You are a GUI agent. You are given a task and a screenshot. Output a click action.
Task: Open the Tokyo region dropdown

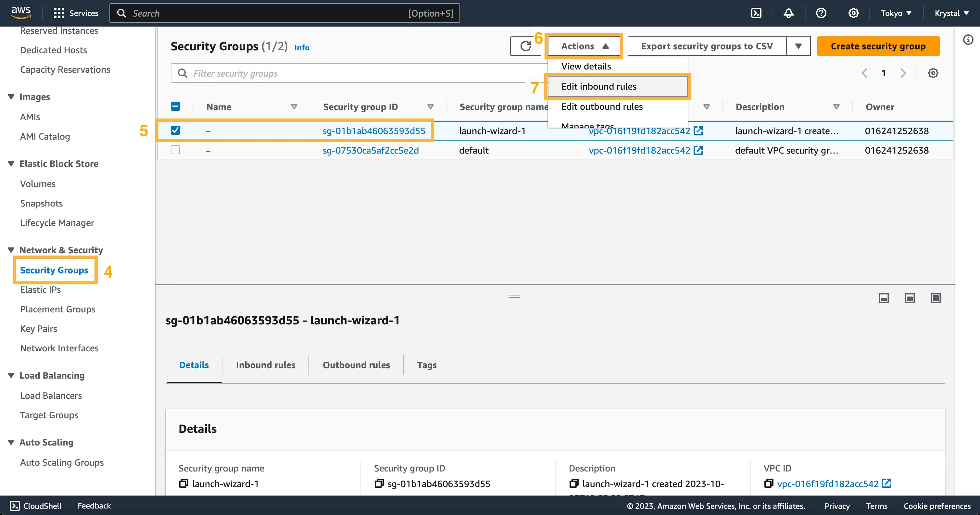pyautogui.click(x=896, y=13)
